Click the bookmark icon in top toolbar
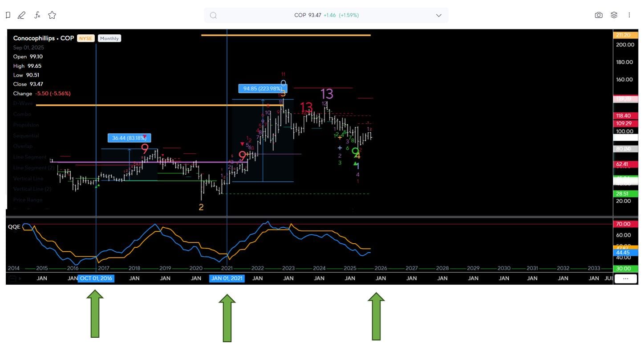Viewport: 644px width, 348px height. [8, 15]
